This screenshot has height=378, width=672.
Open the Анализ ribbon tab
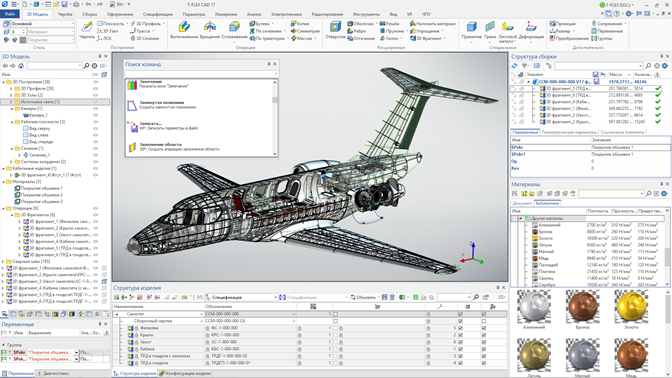254,14
